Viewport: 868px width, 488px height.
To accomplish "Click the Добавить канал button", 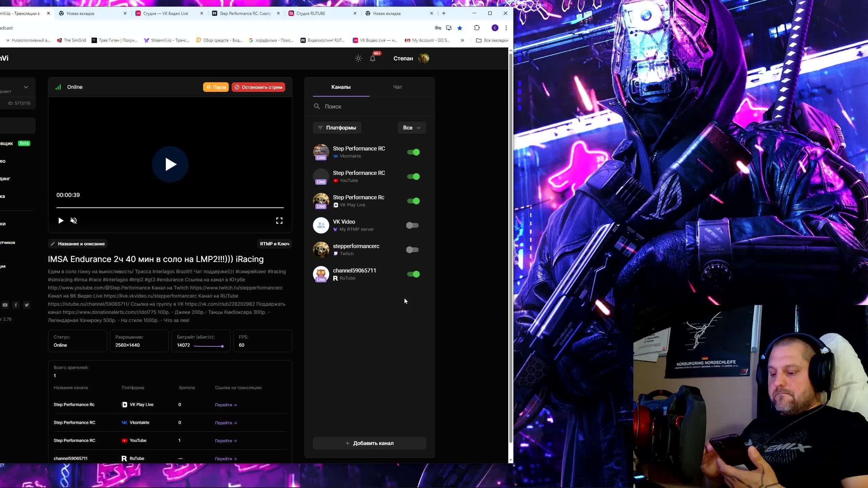I will [369, 443].
